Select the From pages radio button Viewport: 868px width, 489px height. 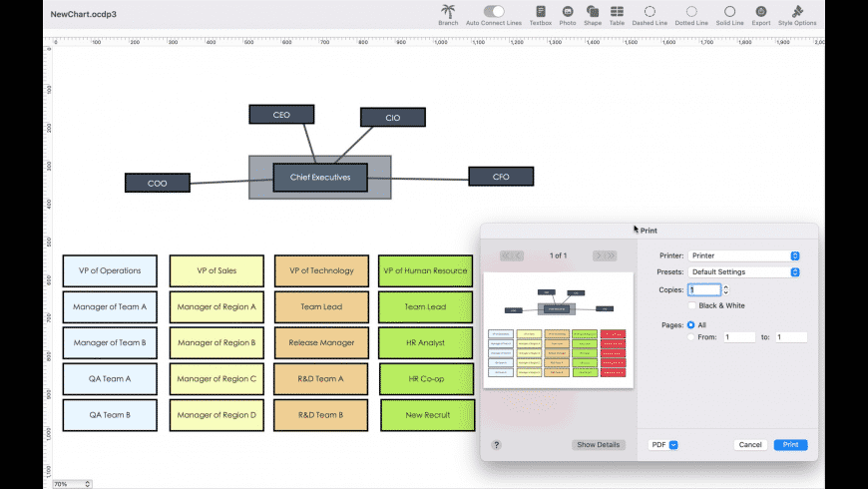pos(690,336)
